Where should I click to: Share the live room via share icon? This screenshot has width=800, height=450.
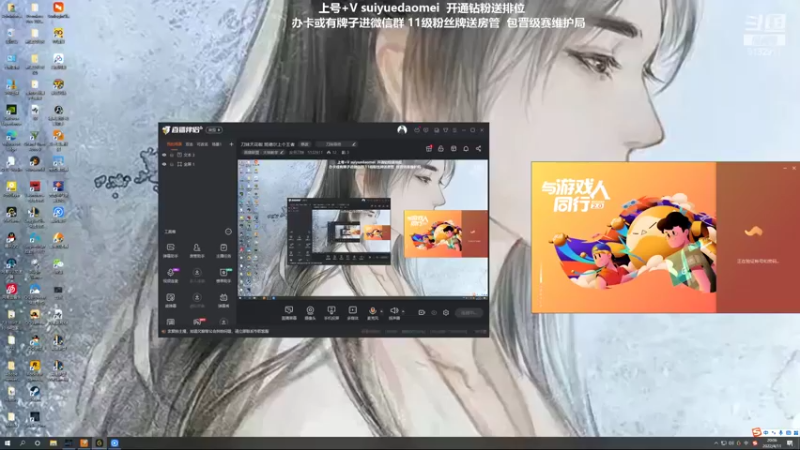(479, 148)
